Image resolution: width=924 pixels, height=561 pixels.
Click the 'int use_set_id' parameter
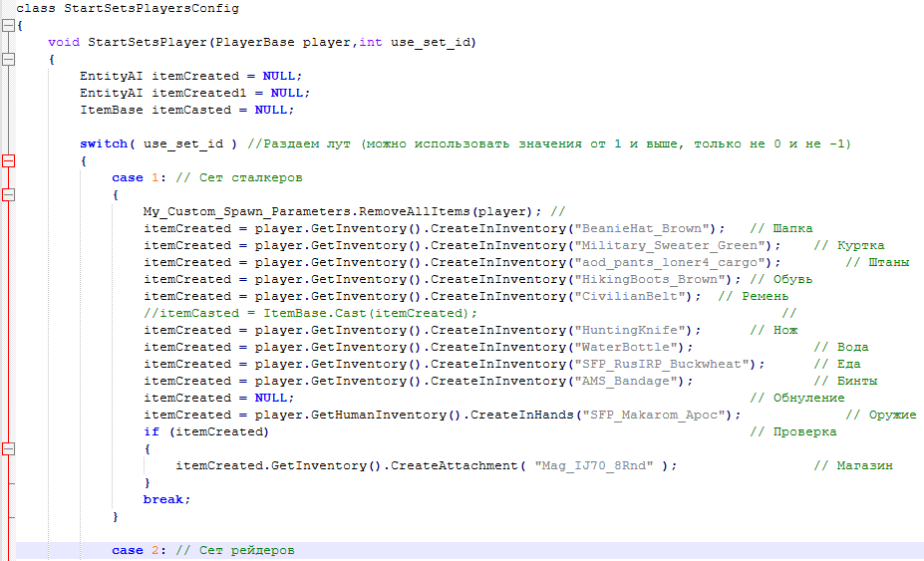(x=414, y=43)
